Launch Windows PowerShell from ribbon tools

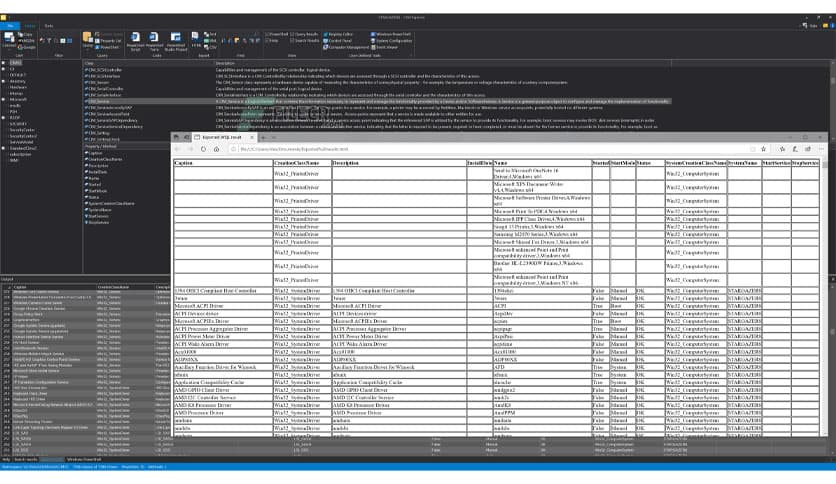coord(391,34)
